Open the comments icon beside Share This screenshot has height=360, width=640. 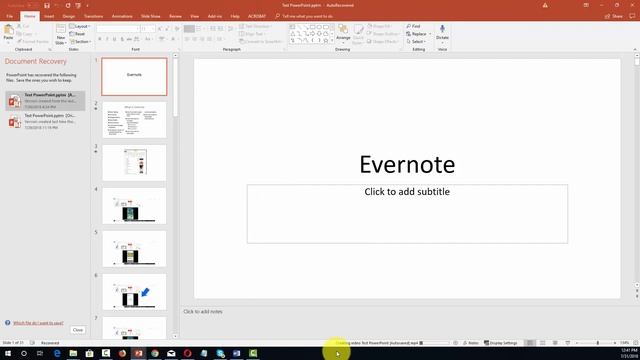click(632, 16)
